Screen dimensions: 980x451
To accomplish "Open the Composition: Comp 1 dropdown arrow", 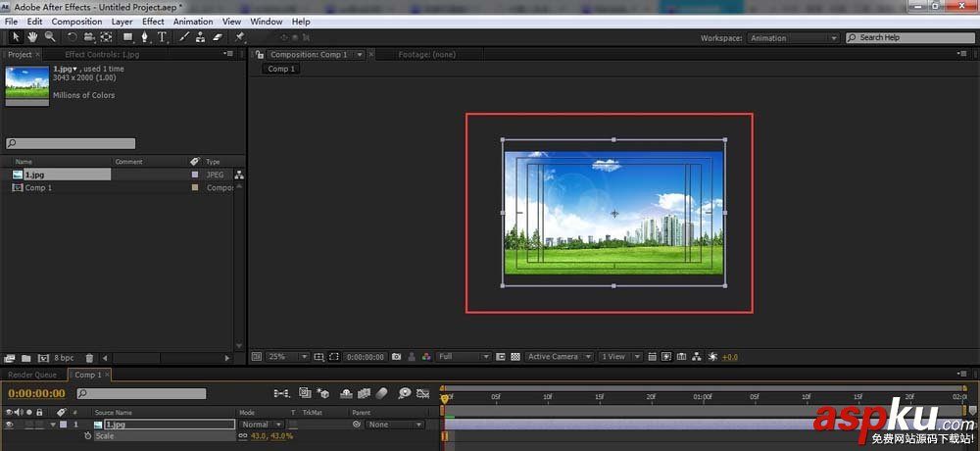I will coord(360,55).
